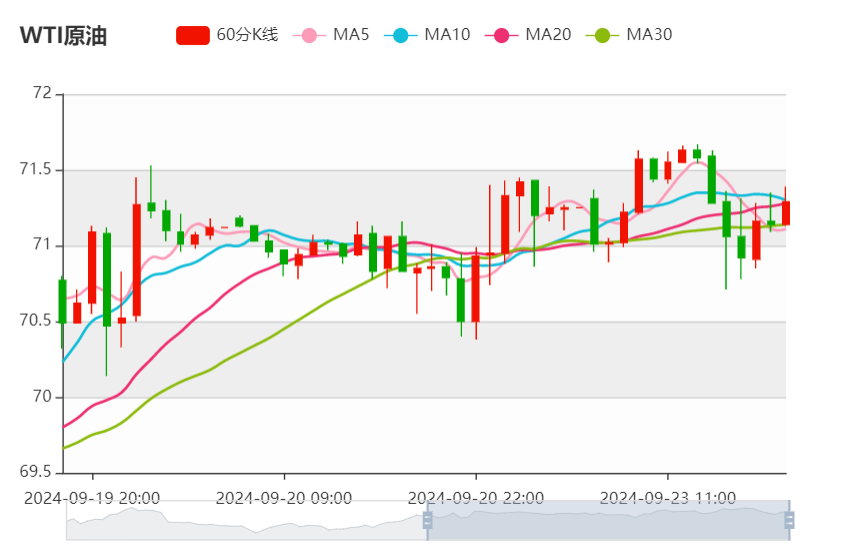The height and width of the screenshot is (557, 858).
Task: Hide the MA5 pink line series
Action: coord(309,35)
